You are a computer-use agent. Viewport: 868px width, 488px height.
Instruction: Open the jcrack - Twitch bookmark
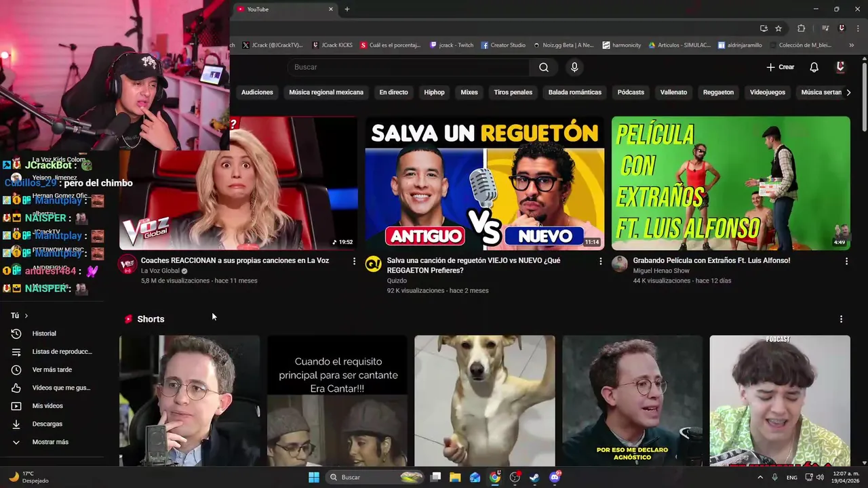tap(452, 45)
